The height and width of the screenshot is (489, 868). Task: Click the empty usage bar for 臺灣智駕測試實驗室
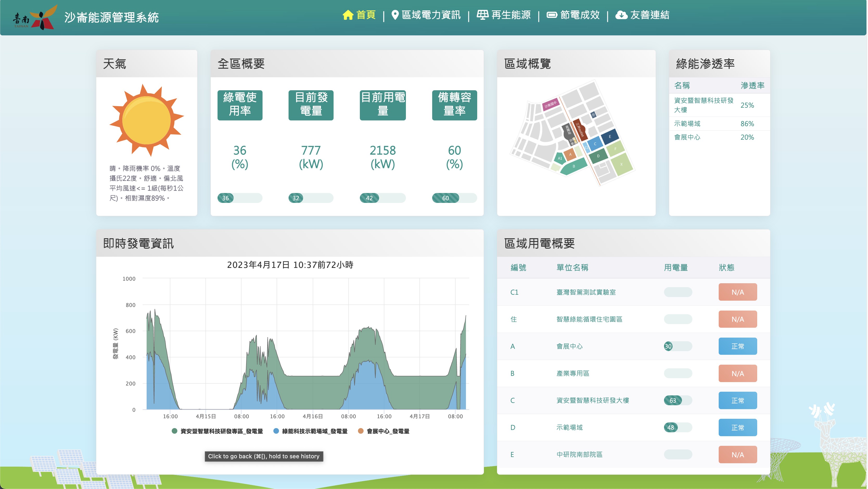point(678,292)
